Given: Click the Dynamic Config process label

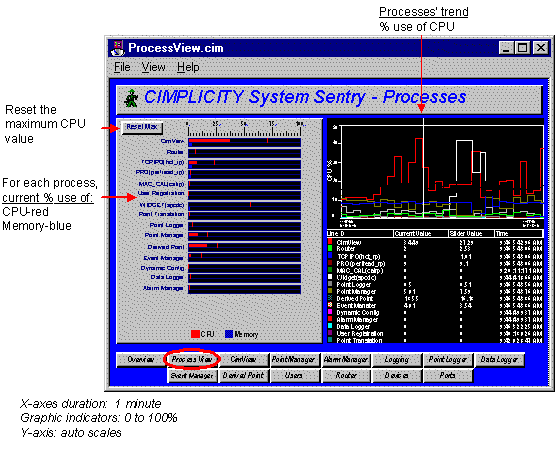Looking at the screenshot, I should pyautogui.click(x=163, y=268).
